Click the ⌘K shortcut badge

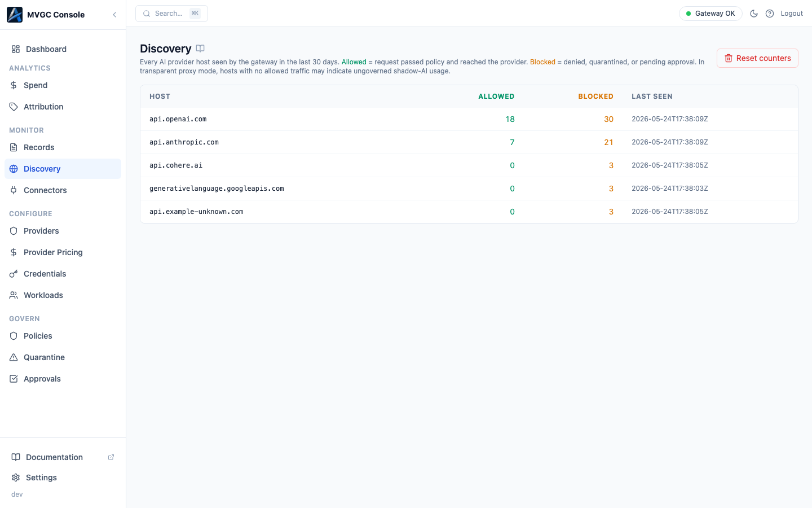click(195, 14)
